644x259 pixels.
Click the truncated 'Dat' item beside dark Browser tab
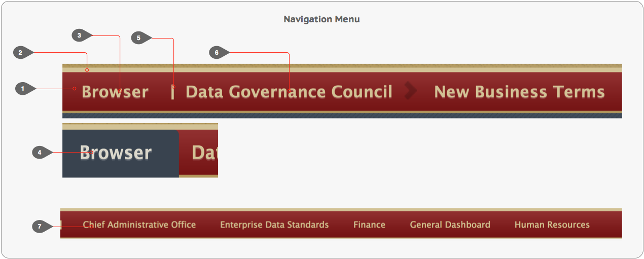pos(204,153)
